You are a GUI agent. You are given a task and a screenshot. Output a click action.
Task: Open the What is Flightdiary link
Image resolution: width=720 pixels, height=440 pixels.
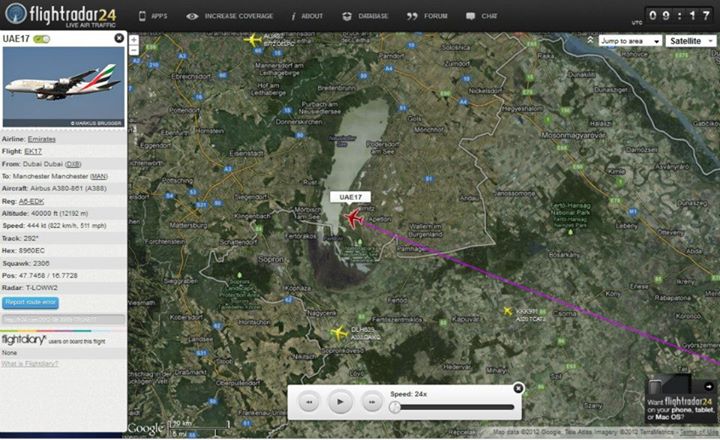click(29, 364)
